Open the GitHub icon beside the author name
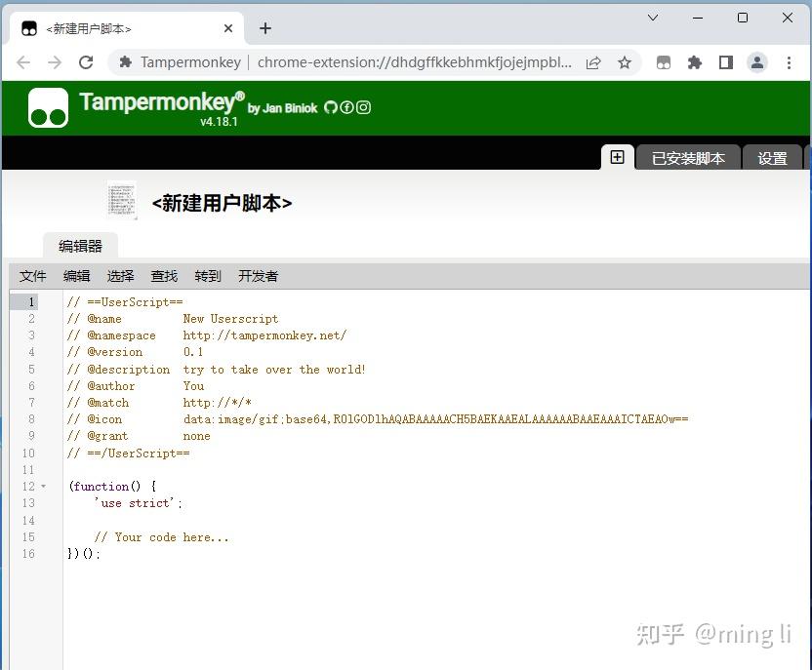812x670 pixels. coord(332,108)
